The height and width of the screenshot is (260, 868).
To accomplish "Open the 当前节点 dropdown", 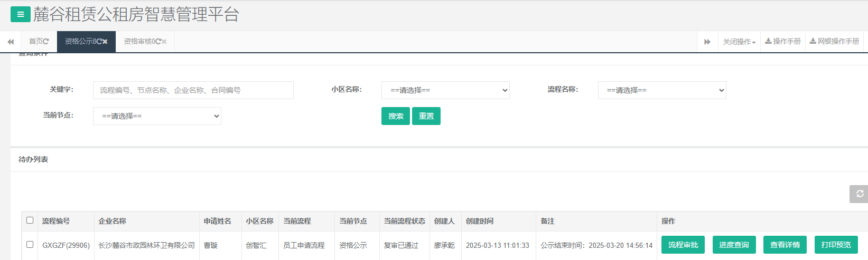I will (x=157, y=116).
